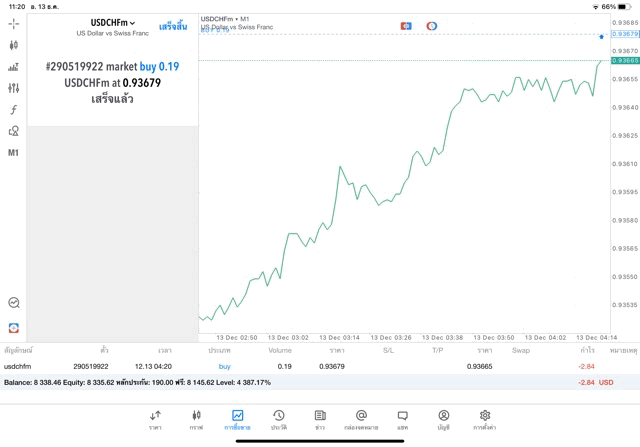Tap the 12.13 04:20 time cell
Image resolution: width=640 pixels, height=447 pixels.
153,367
